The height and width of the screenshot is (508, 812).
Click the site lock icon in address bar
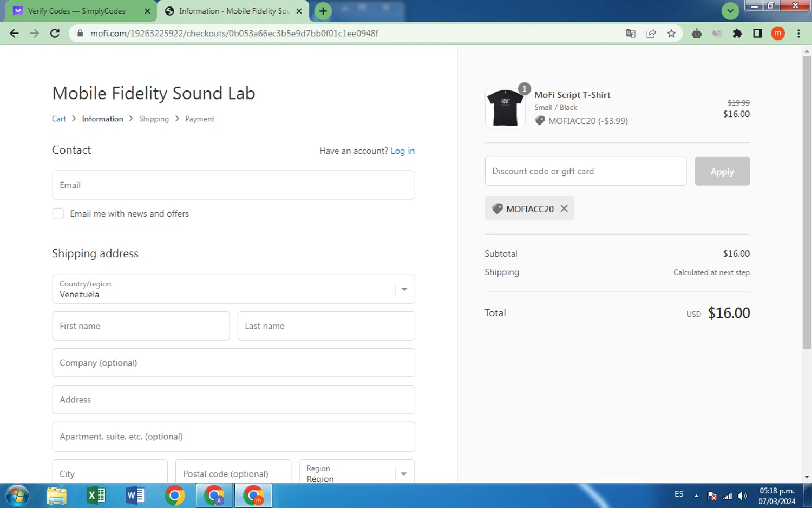80,34
